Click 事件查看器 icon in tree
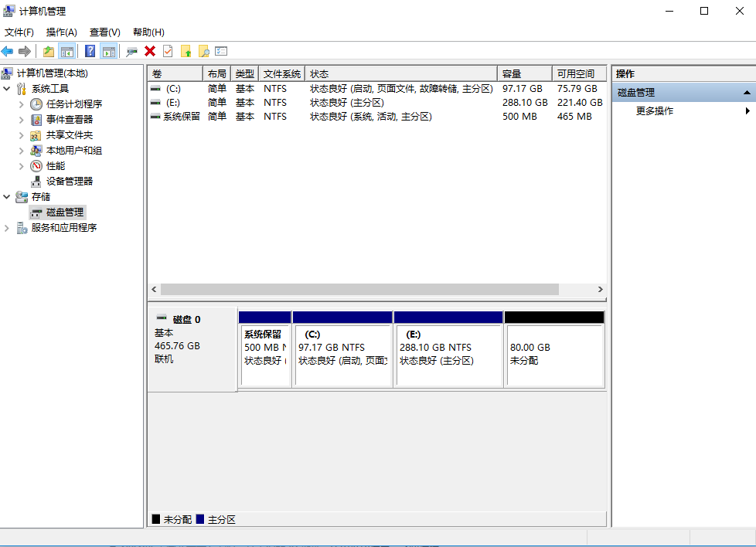 pyautogui.click(x=36, y=120)
